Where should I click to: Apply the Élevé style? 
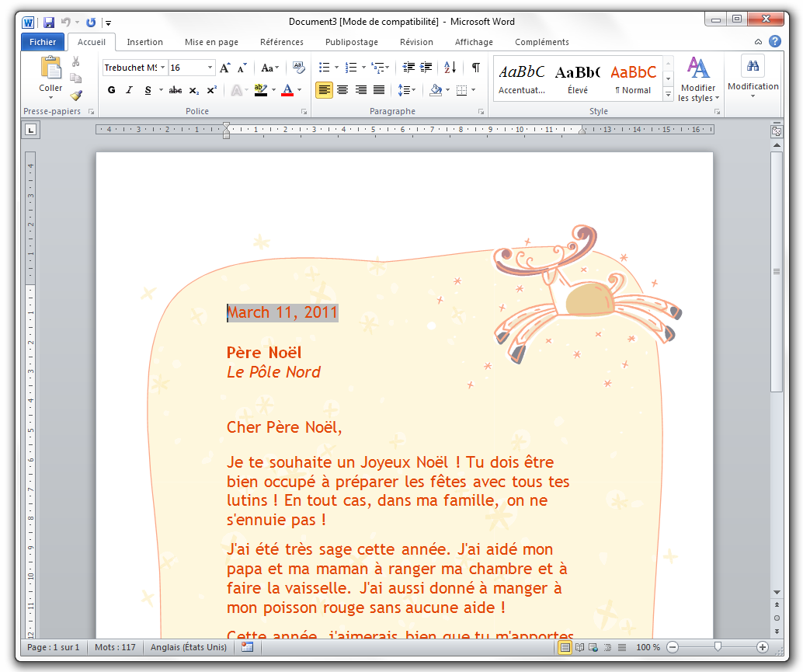pos(578,78)
